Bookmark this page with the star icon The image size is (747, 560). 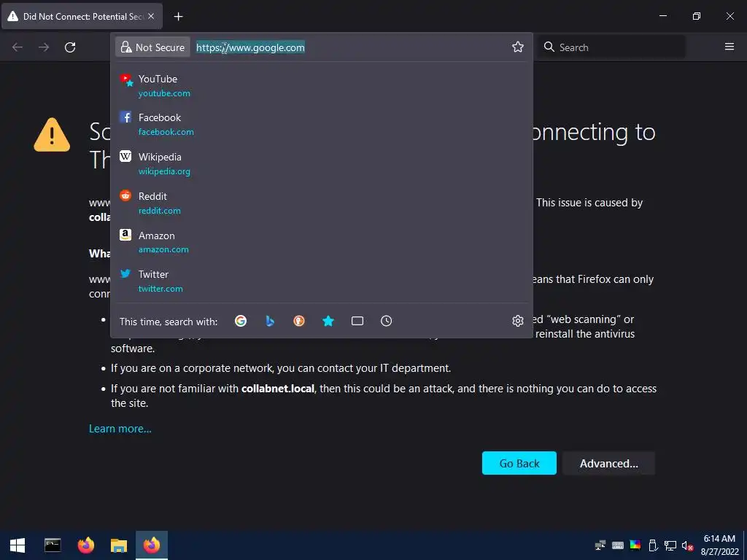(x=518, y=47)
